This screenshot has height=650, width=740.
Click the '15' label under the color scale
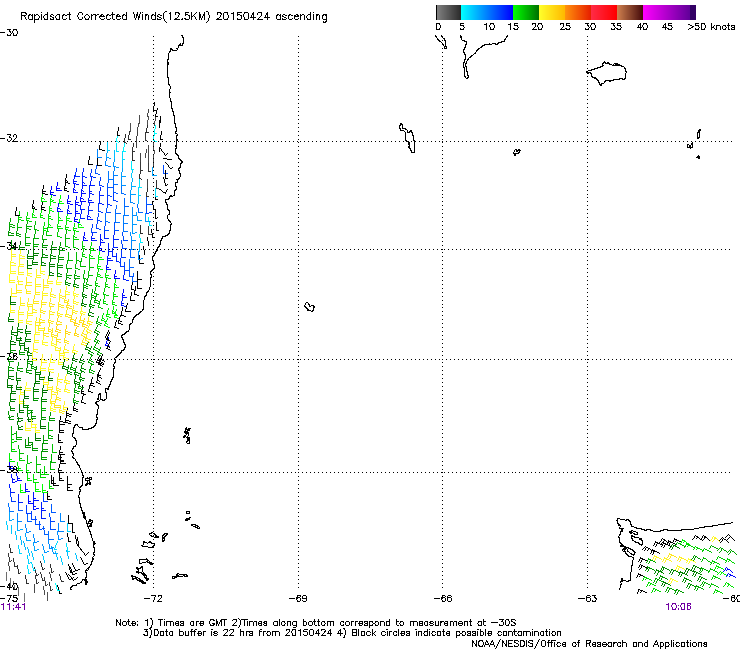513,27
